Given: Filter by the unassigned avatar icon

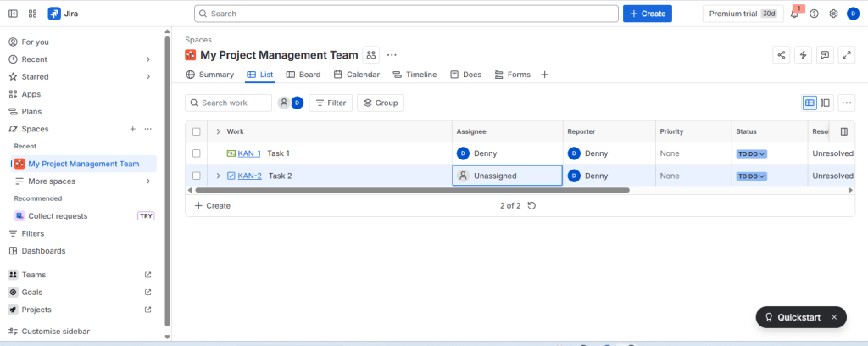Looking at the screenshot, I should 284,103.
